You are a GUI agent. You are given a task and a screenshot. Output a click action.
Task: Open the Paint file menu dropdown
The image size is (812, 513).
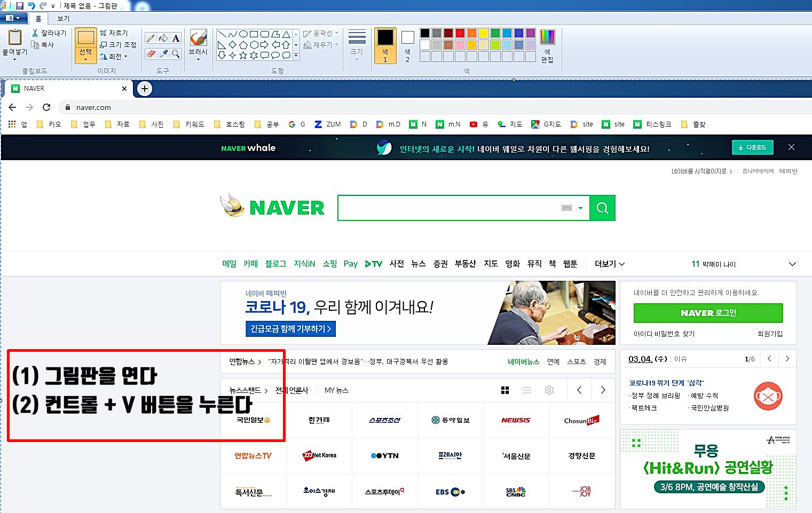13,18
